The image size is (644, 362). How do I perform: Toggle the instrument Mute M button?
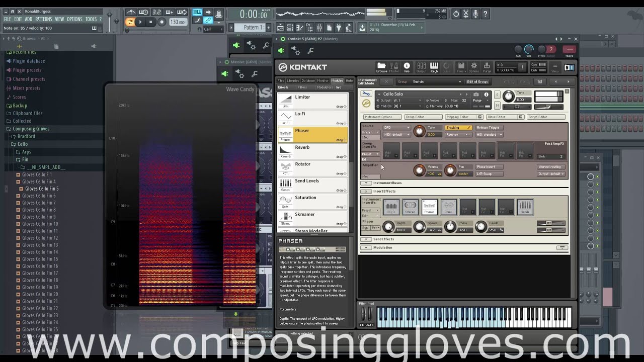[x=497, y=106]
